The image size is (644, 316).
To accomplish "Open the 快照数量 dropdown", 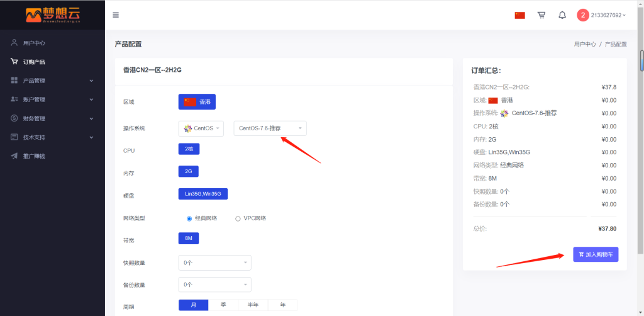I will tap(214, 262).
